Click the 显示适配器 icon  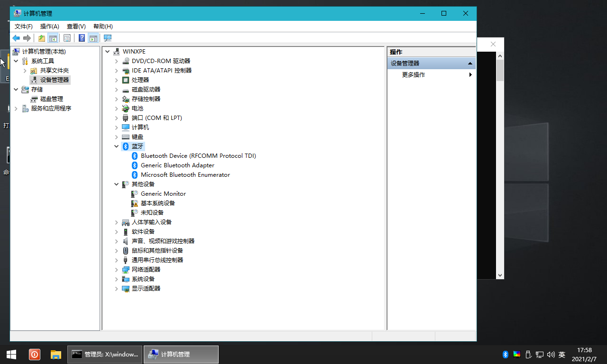coord(125,288)
